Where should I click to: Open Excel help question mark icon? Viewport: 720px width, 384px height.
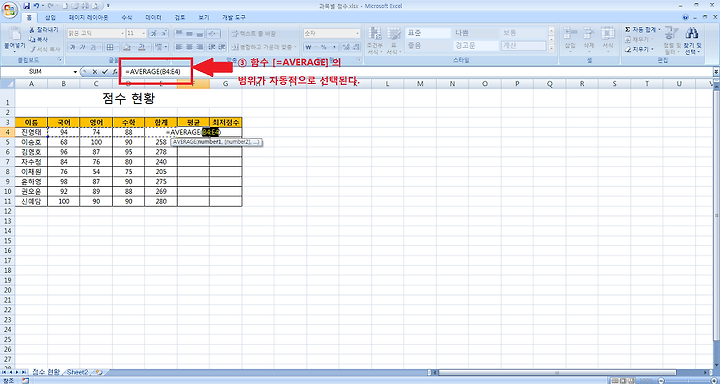click(686, 17)
